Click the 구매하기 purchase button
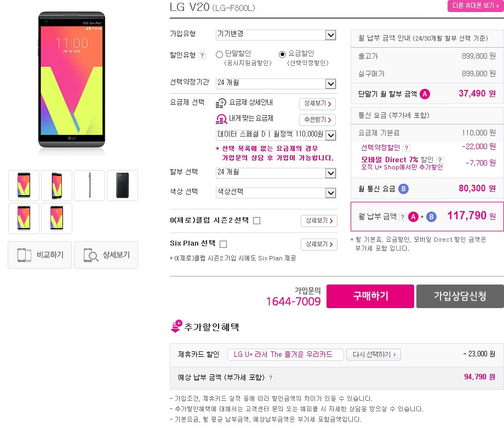 [x=370, y=296]
